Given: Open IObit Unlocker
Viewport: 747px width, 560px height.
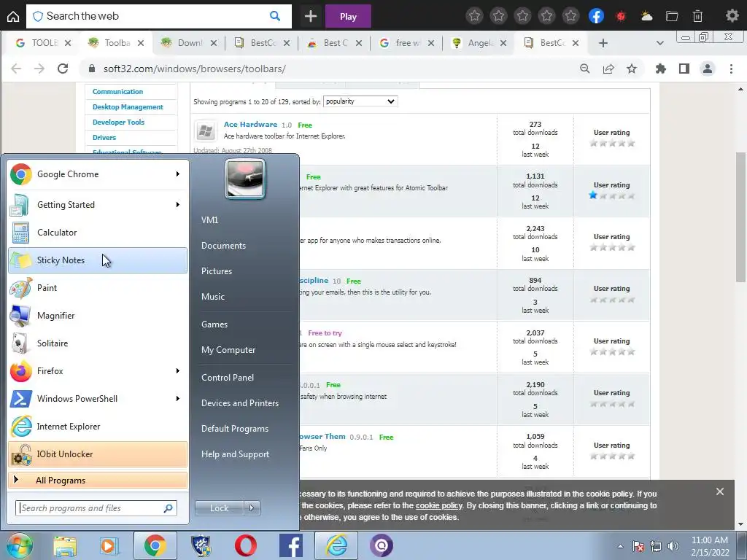Looking at the screenshot, I should pyautogui.click(x=98, y=454).
